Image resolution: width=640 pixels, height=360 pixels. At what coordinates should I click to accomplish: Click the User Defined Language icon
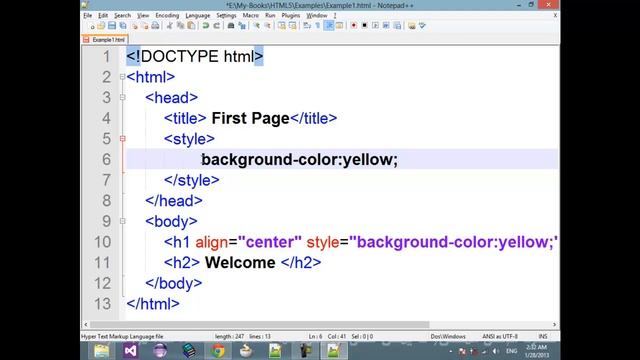click(x=339, y=26)
